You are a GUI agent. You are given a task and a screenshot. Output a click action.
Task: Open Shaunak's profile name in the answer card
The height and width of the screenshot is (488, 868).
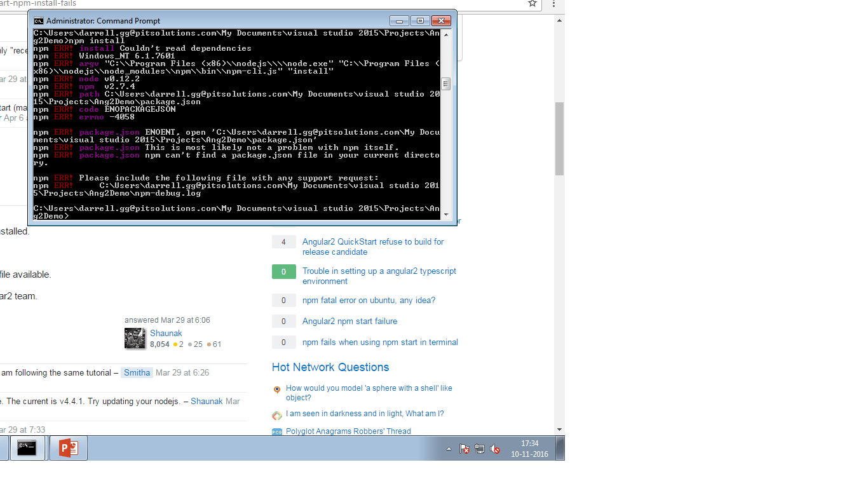coord(166,333)
